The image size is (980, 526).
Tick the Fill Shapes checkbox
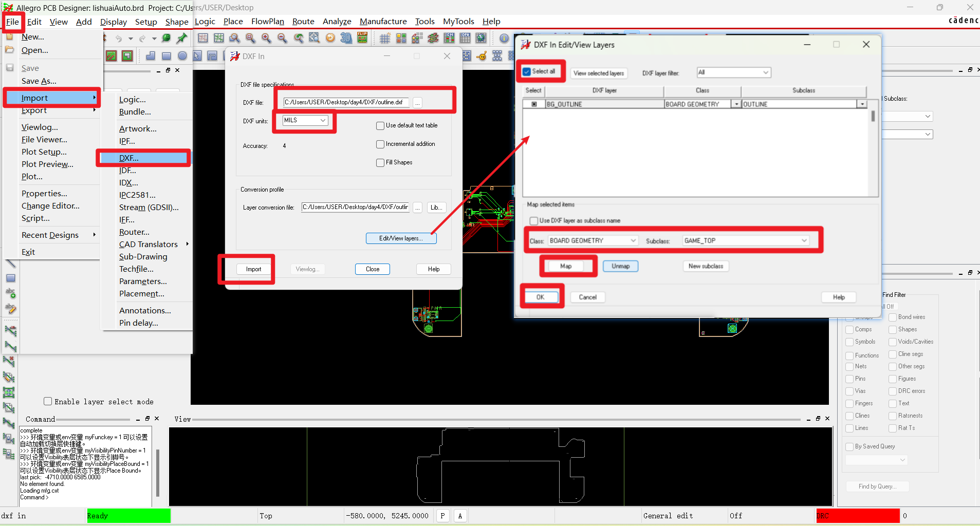[380, 163]
